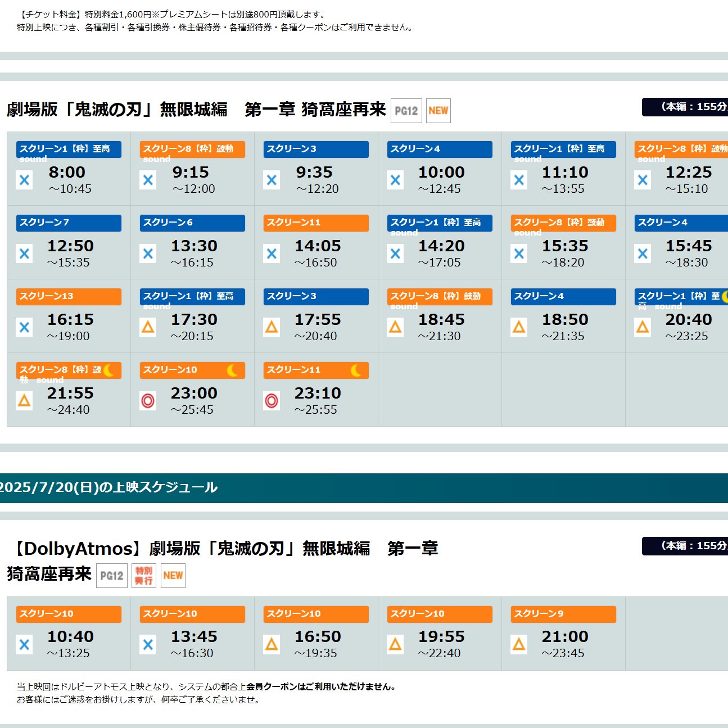Click triangle icon for Dolby Atmos 19:55 showing
Screen dimensions: 728x728
pyautogui.click(x=395, y=645)
